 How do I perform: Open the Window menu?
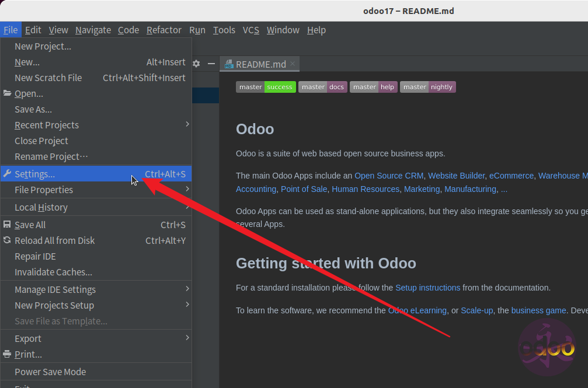[283, 30]
